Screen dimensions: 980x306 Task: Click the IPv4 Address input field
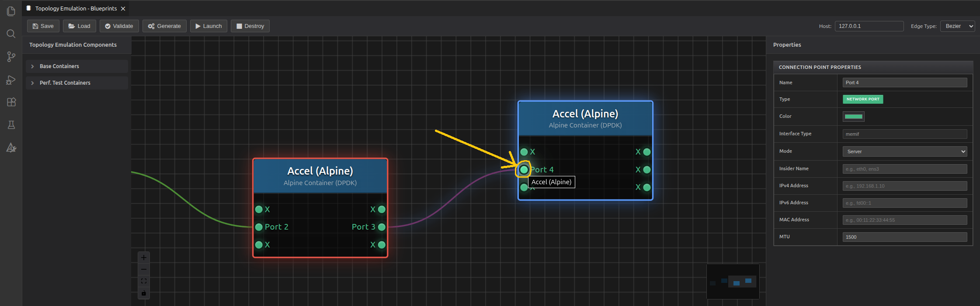click(904, 186)
